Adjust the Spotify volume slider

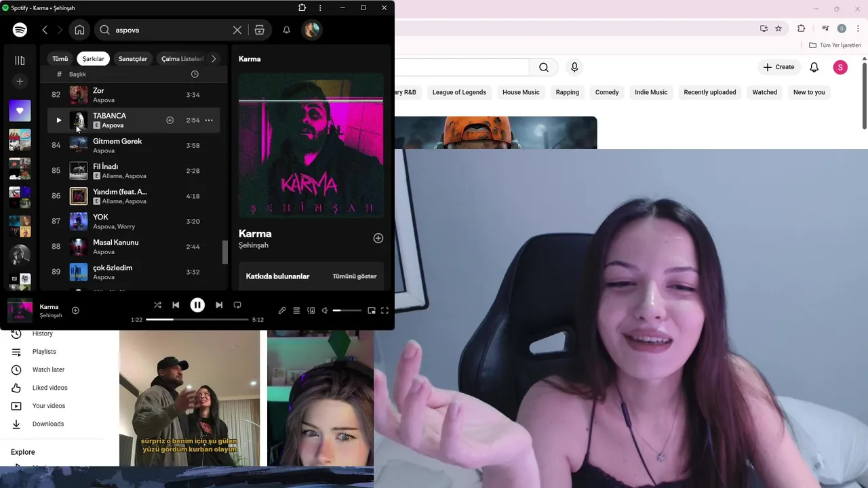[347, 310]
